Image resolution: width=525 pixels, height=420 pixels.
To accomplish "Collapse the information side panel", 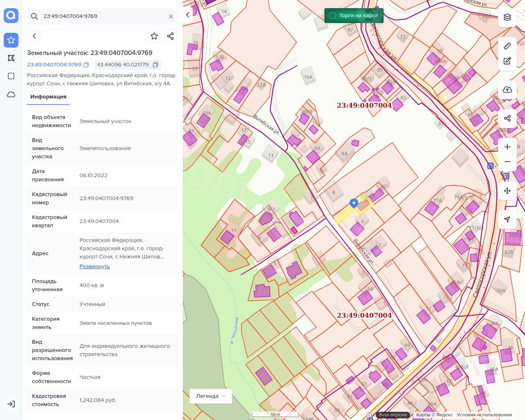I will [x=188, y=15].
